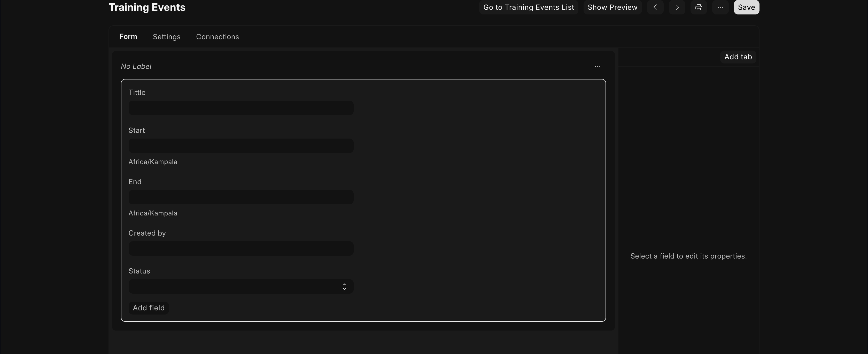Open the No Label section options menu
Screen dimensions: 868x354
598,66
